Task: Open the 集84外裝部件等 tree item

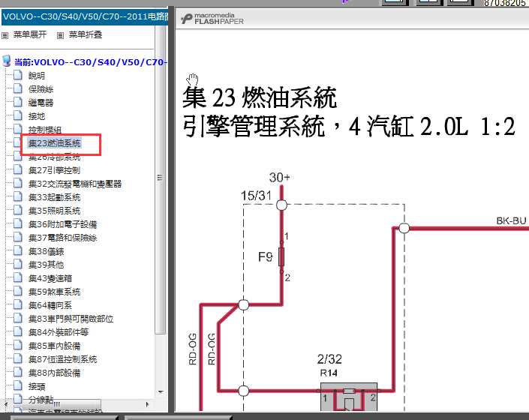Action: tap(59, 332)
